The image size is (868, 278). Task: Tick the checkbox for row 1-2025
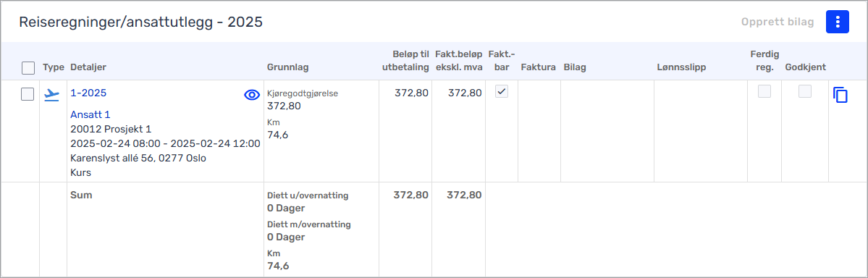pyautogui.click(x=27, y=95)
